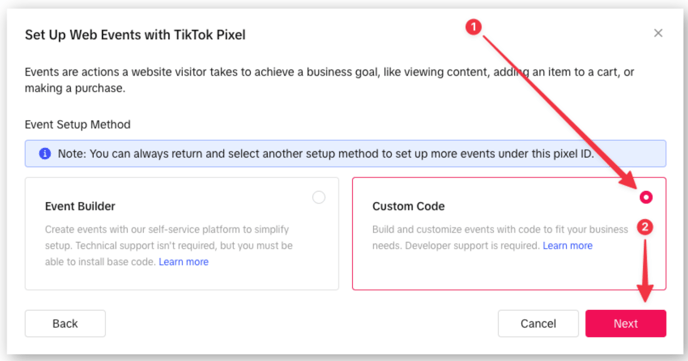Click the Event Builder description paragraph
This screenshot has width=688, height=361.
pyautogui.click(x=169, y=246)
